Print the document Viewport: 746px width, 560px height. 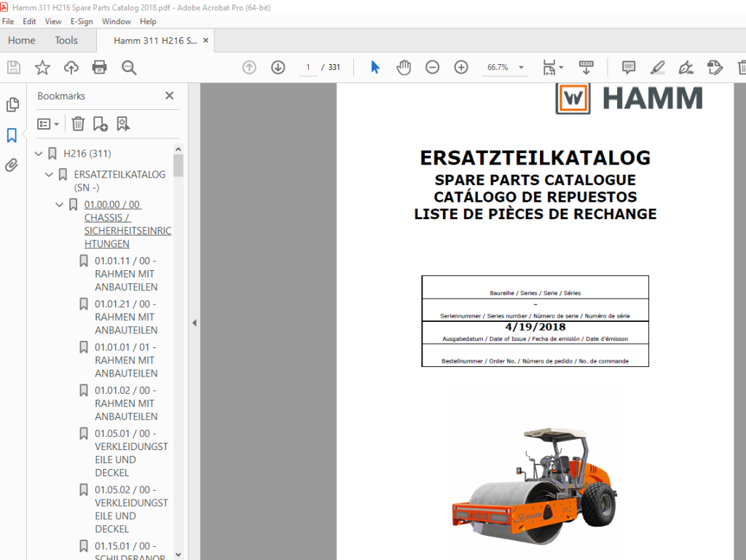point(99,68)
